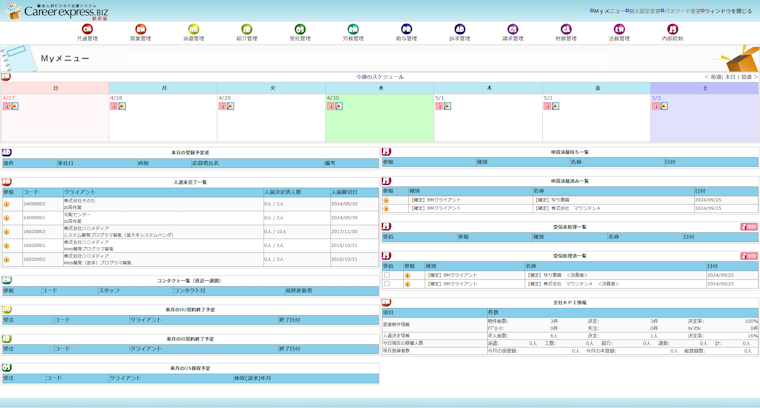Select パスワード変更 in the top menu

click(x=683, y=11)
